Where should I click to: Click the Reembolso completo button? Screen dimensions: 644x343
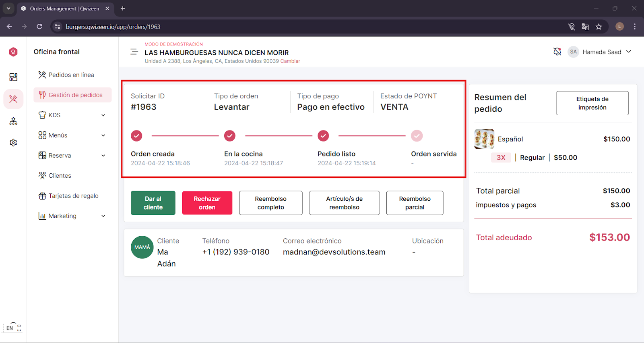point(271,203)
